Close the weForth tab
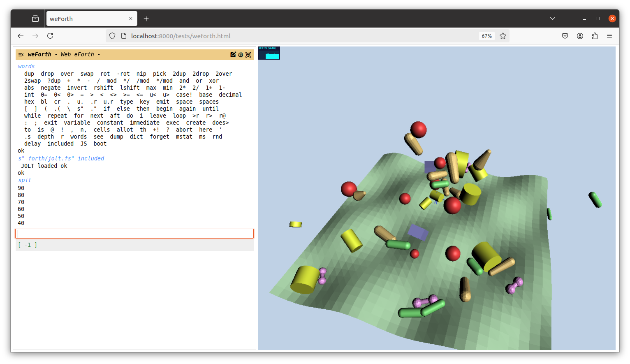 coord(131,19)
